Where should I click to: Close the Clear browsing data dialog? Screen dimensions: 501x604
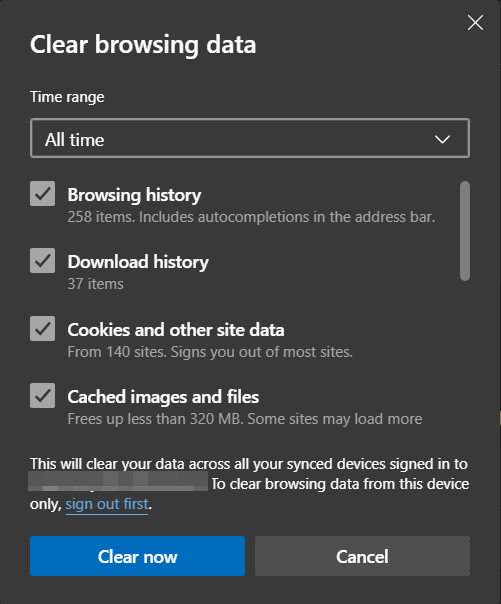(x=475, y=23)
